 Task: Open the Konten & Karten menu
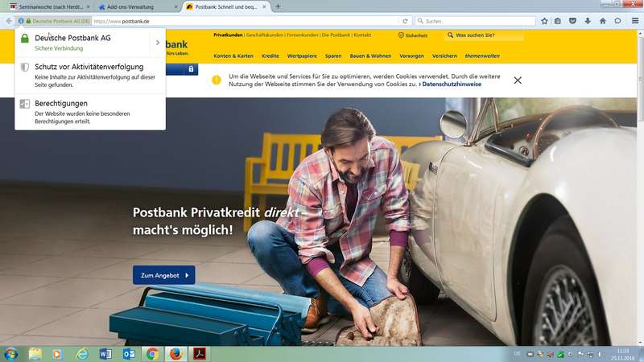[233, 56]
